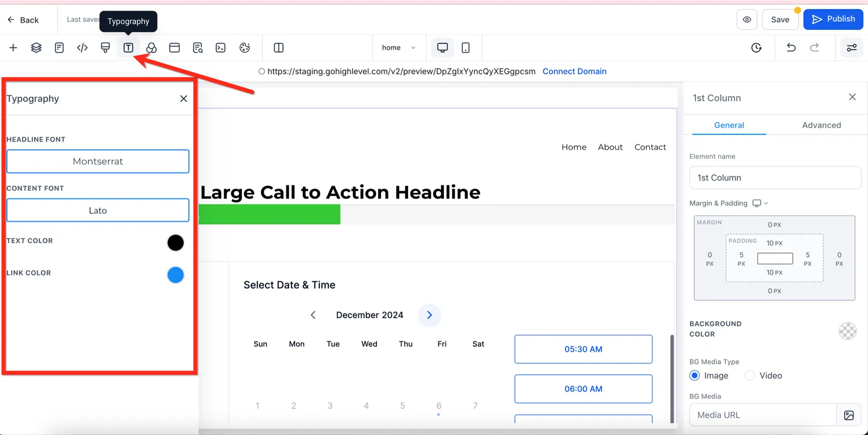Image resolution: width=868 pixels, height=435 pixels.
Task: Pick the blue Link Color swatch
Action: click(175, 275)
